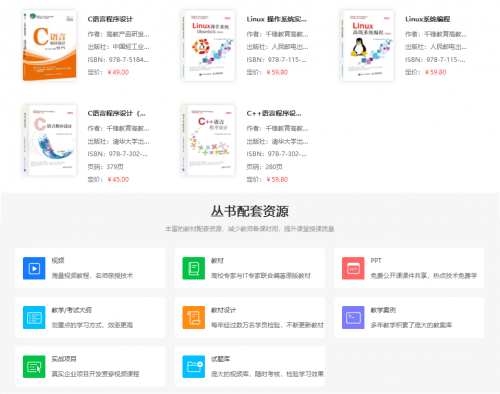Image resolution: width=500 pixels, height=394 pixels.
Task: Click ISBN 978-7-302 of C语言程序设计 (... book
Action: [117, 154]
